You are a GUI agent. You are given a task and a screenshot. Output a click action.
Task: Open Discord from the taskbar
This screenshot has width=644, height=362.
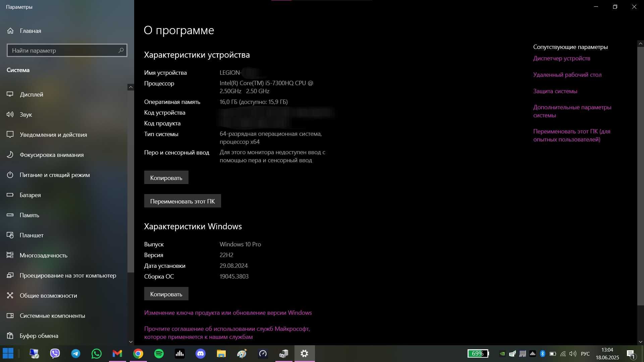[x=201, y=354]
